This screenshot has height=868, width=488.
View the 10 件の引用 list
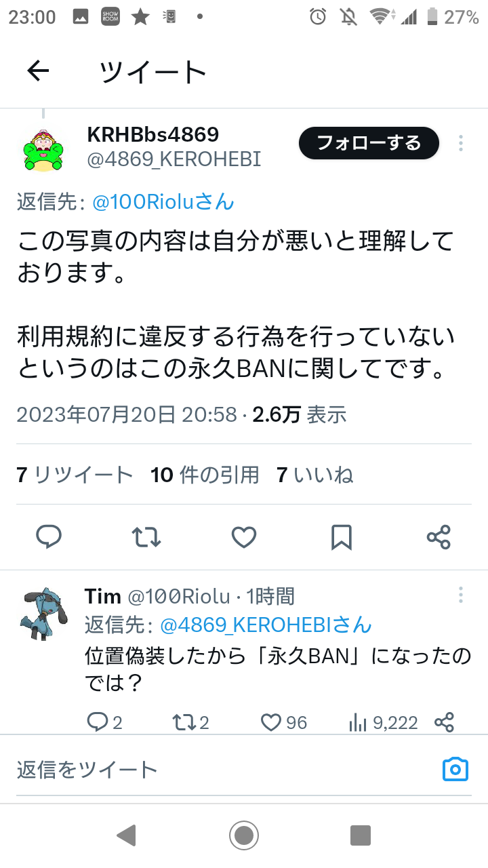tap(205, 475)
